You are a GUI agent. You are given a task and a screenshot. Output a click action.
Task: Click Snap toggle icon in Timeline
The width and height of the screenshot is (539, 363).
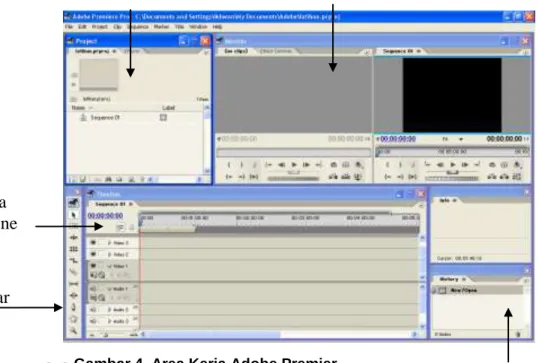(x=120, y=227)
